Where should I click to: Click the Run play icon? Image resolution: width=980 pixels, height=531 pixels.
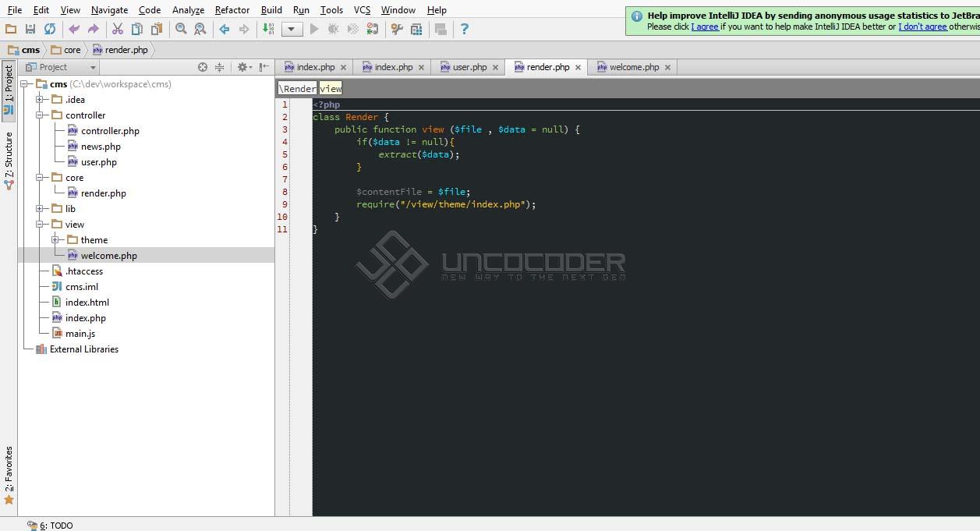[x=314, y=29]
